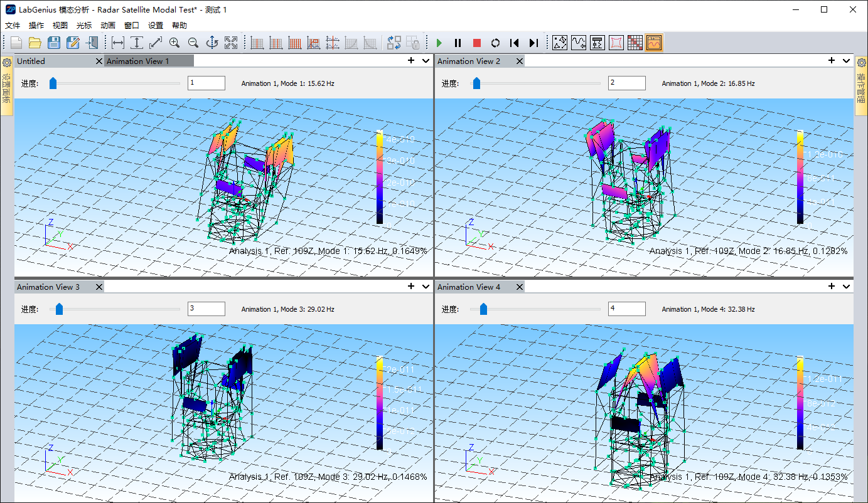868x503 pixels.
Task: Expand tab list dropdown in Animation View 3 pane
Action: pyautogui.click(x=426, y=287)
